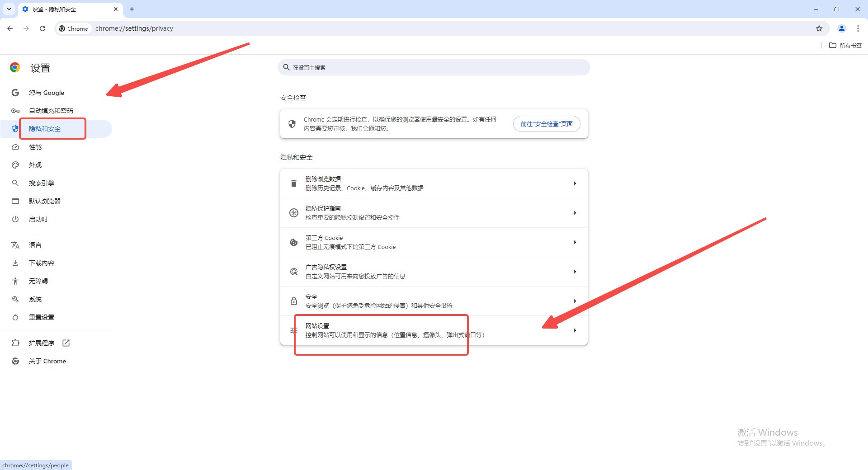Screen dimensions: 868x470
Task: Click the download icon for 下载内容
Action: [15, 263]
